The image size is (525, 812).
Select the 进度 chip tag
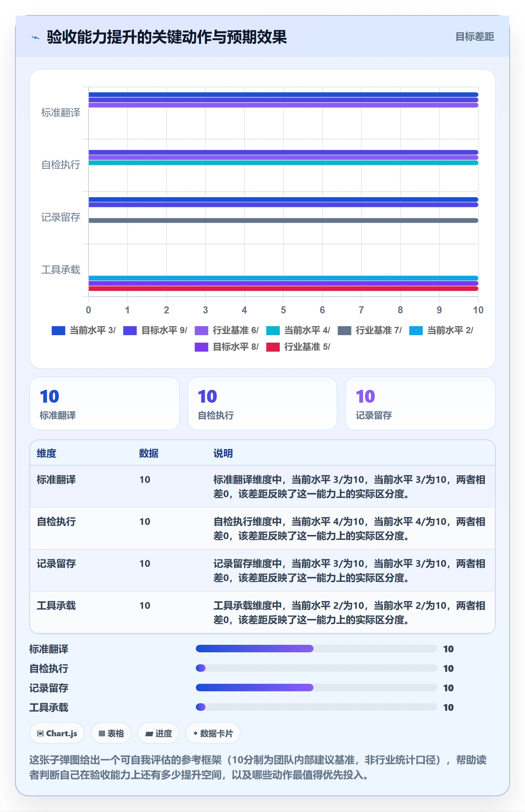(x=158, y=733)
